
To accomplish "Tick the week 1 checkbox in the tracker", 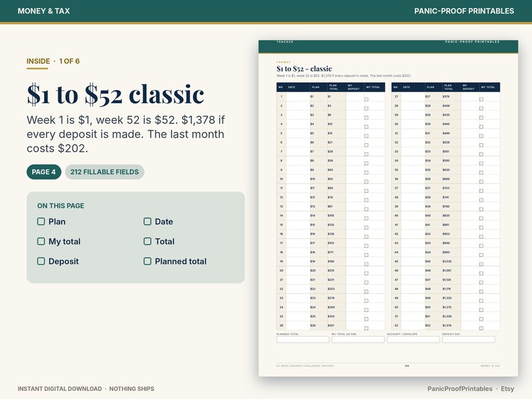I will click(367, 99).
